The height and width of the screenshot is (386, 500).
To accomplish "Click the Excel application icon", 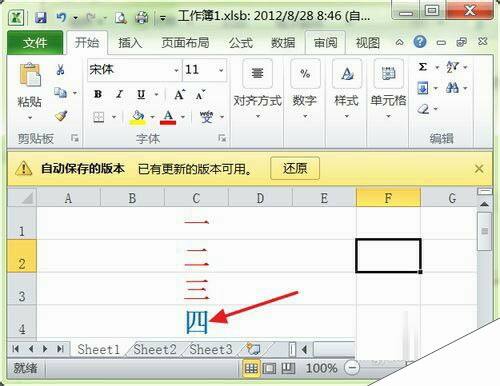I will (x=16, y=17).
